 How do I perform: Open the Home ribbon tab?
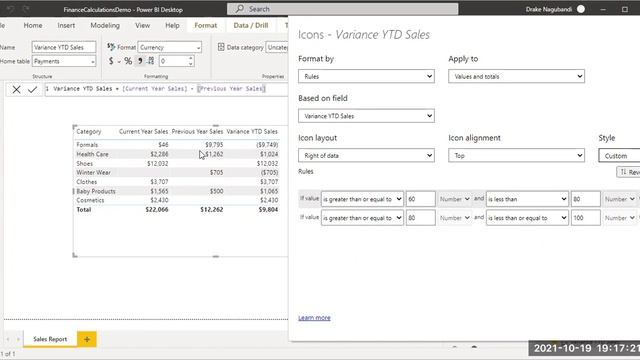[x=33, y=25]
